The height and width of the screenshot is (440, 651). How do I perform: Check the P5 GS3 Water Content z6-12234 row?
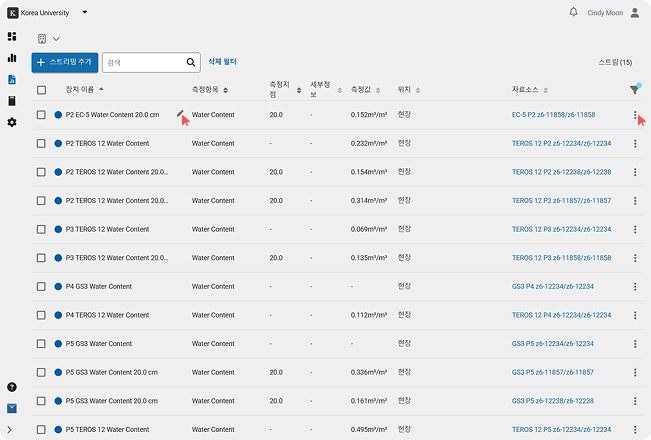(x=41, y=344)
